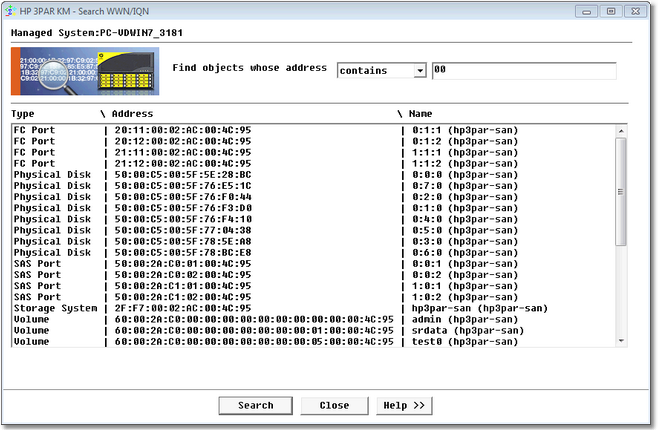Click name 0:7:0 (hp3par-san)
This screenshot has height=432, width=658.
click(465, 186)
